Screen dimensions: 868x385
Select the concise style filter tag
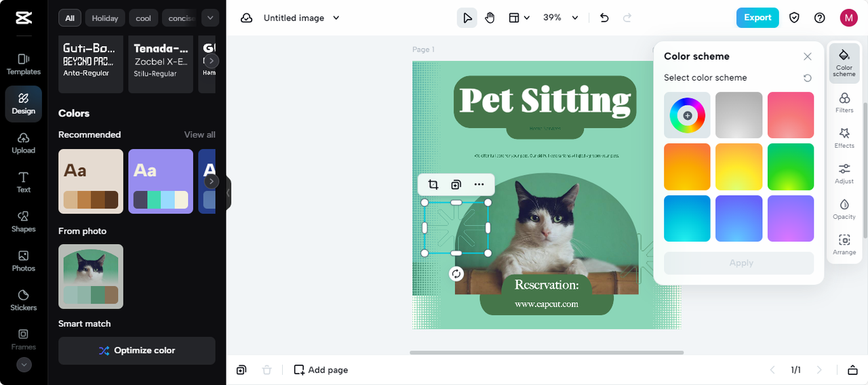tap(180, 18)
